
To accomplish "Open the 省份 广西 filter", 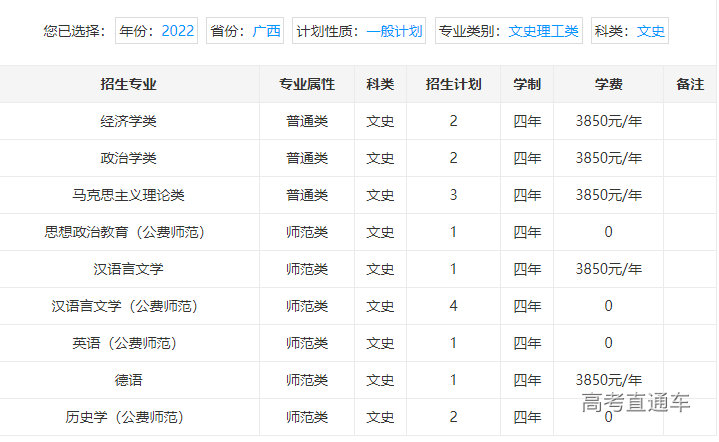I will point(245,31).
